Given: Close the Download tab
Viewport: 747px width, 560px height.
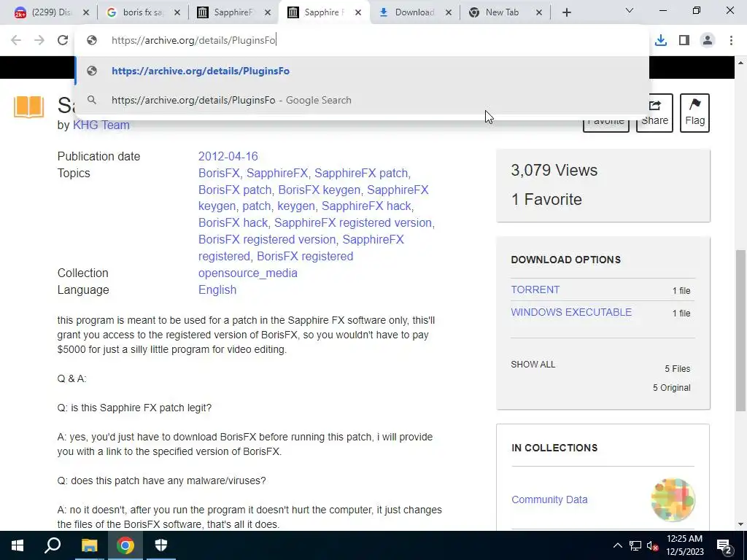Looking at the screenshot, I should (449, 12).
